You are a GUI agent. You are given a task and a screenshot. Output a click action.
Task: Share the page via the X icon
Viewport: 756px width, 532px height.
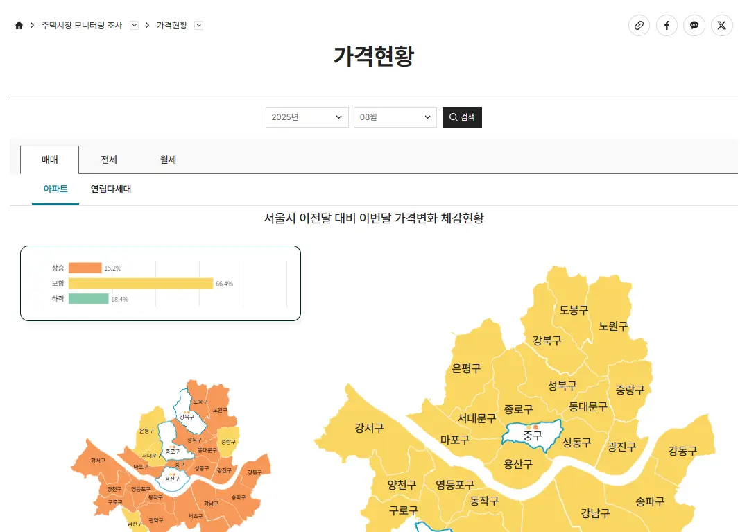(721, 25)
